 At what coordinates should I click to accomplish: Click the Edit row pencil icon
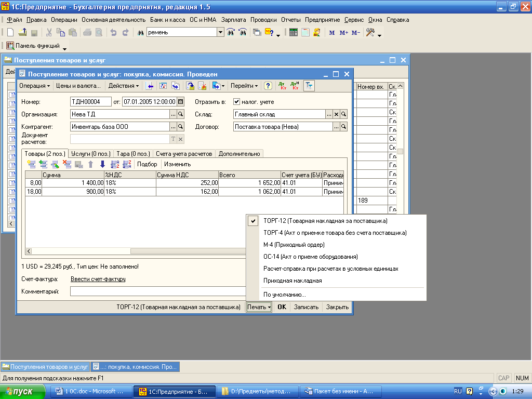click(55, 164)
